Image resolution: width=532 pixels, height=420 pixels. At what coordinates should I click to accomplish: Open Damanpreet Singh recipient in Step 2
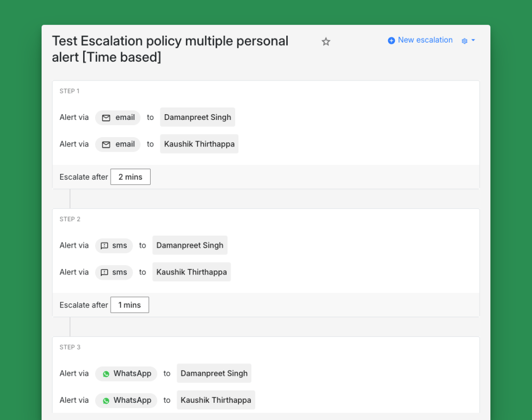click(190, 245)
